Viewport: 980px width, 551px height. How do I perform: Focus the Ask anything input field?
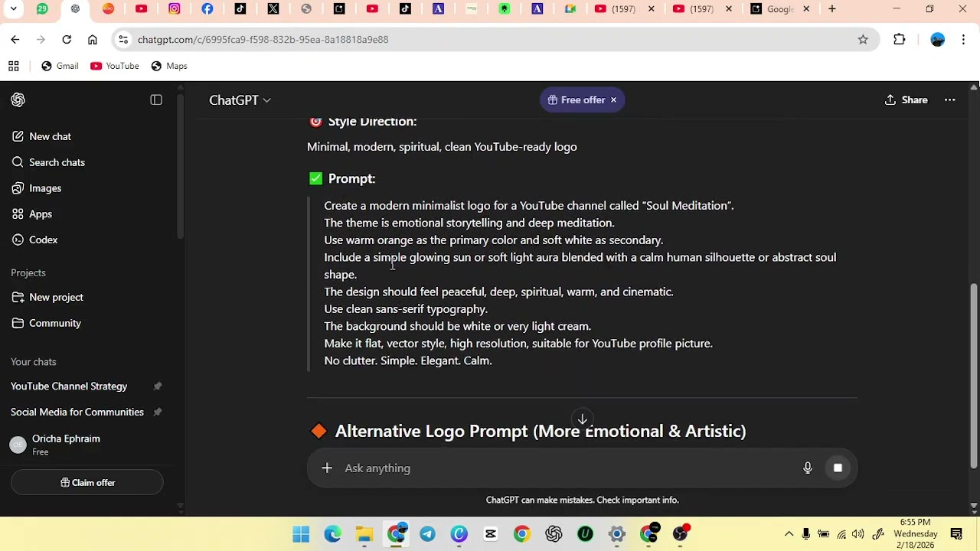(567, 468)
